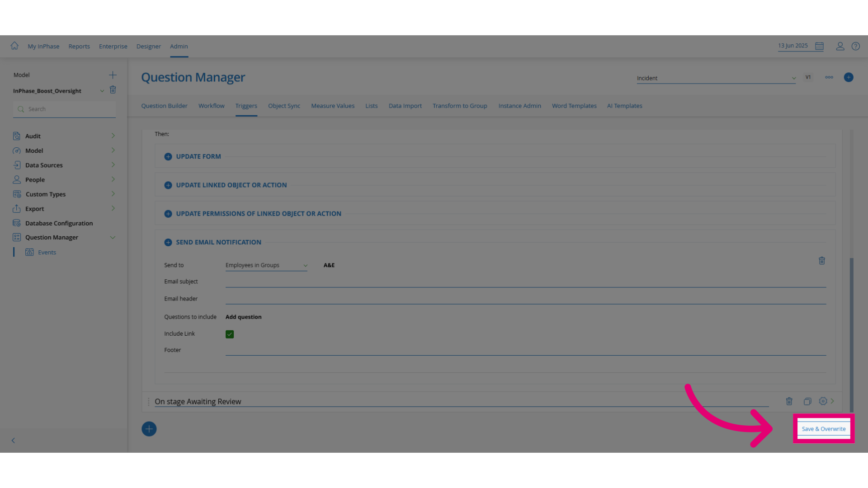
Task: Uncheck the Include Link checkbox
Action: (x=230, y=334)
